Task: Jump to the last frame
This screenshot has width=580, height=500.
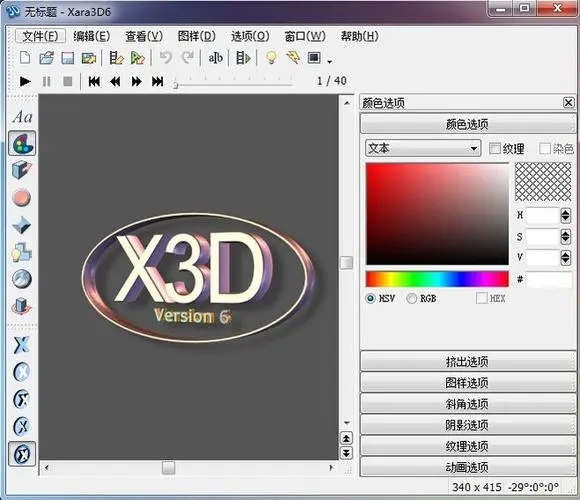Action: click(158, 81)
